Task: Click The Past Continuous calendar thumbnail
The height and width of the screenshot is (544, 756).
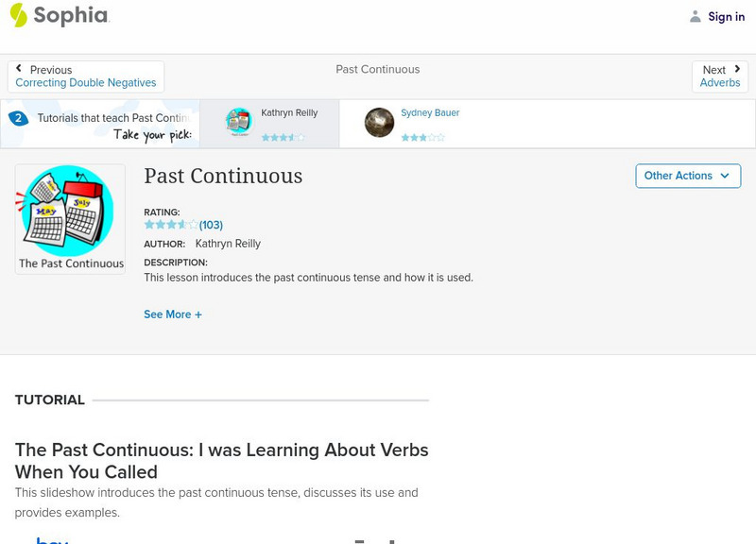Action: coord(70,219)
